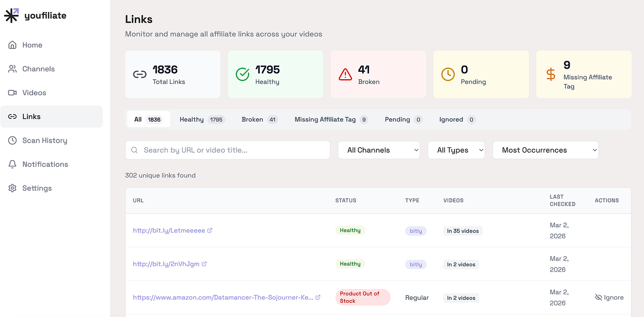Open the amazon.com Datamancer link
This screenshot has width=644, height=317.
223,297
